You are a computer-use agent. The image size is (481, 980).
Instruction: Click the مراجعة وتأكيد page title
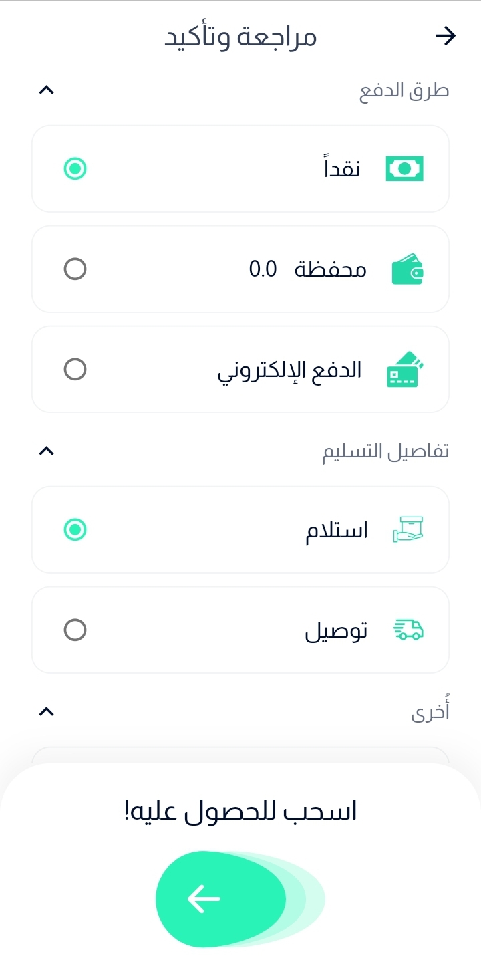coord(240,37)
